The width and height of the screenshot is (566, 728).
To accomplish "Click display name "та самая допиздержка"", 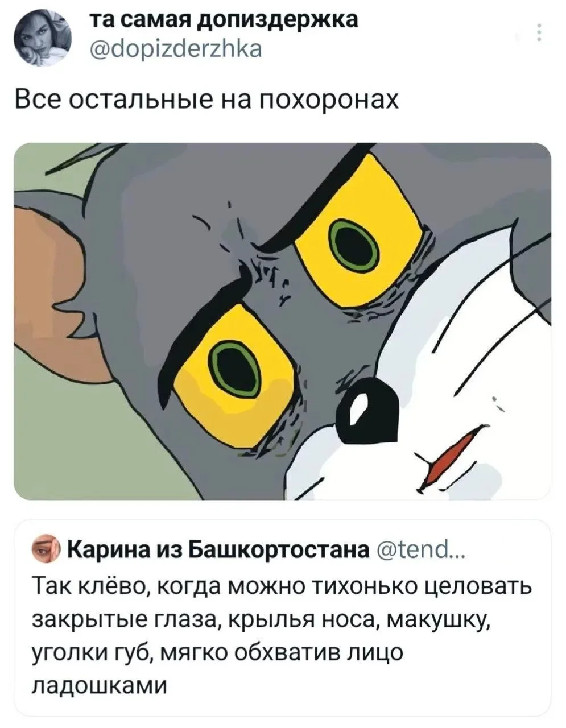I will point(225,20).
